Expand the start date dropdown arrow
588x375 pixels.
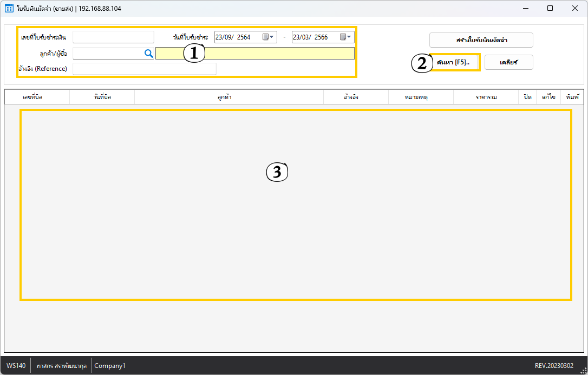click(x=272, y=37)
